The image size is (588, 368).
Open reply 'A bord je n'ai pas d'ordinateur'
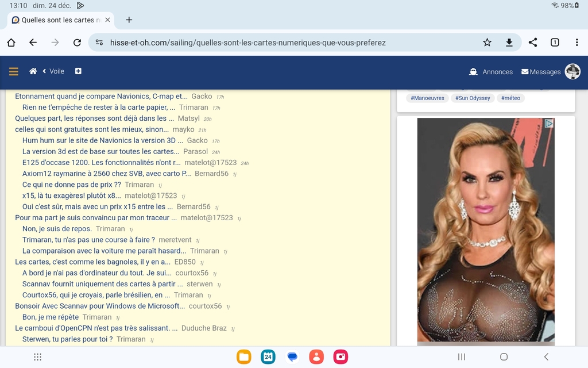click(96, 273)
